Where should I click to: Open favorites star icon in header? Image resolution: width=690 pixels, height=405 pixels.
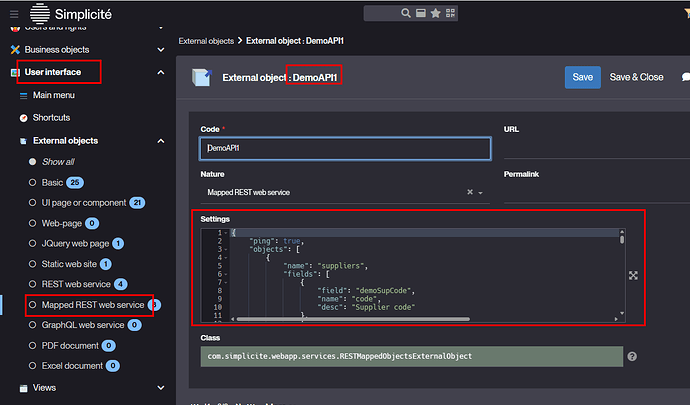436,13
